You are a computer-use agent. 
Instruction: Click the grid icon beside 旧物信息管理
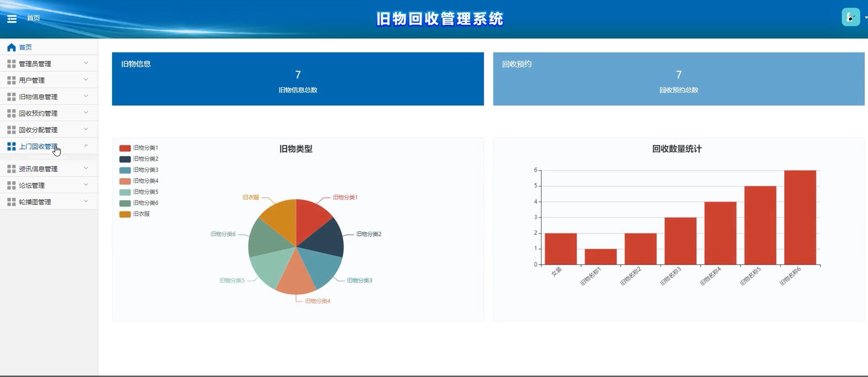11,97
